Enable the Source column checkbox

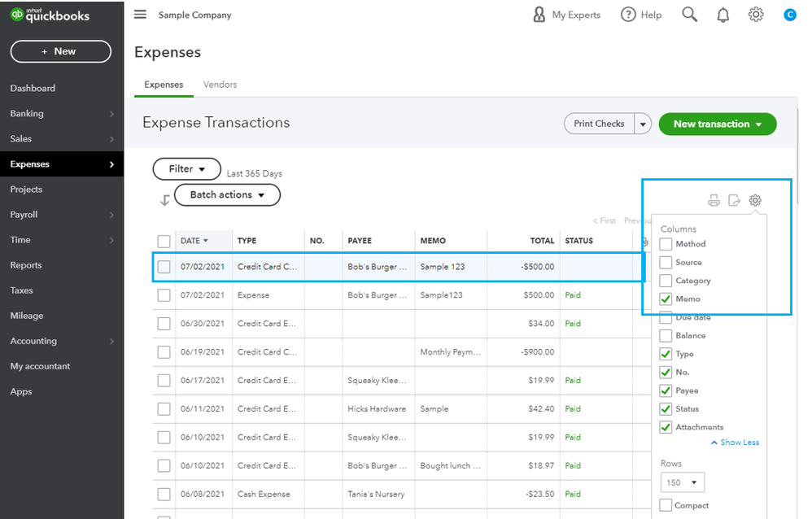coord(666,262)
